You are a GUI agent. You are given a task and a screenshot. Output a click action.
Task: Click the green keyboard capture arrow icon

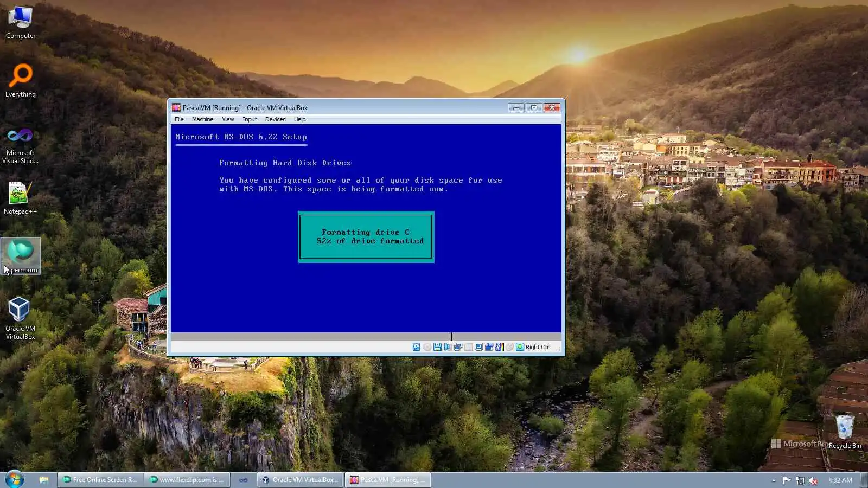click(x=520, y=347)
